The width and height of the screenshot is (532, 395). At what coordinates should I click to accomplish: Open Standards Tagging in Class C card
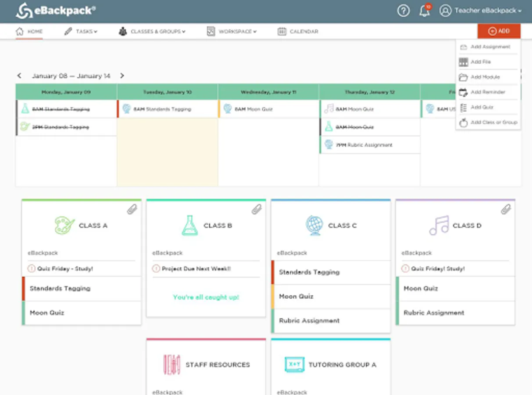[x=331, y=272]
